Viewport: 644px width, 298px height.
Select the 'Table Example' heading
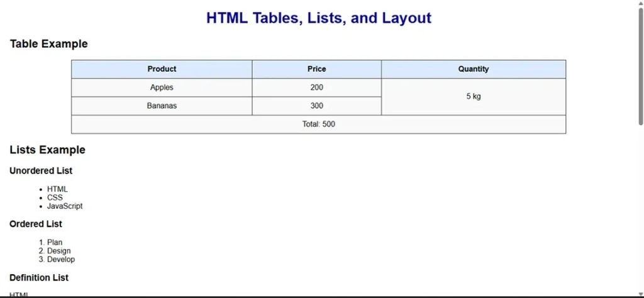click(48, 44)
